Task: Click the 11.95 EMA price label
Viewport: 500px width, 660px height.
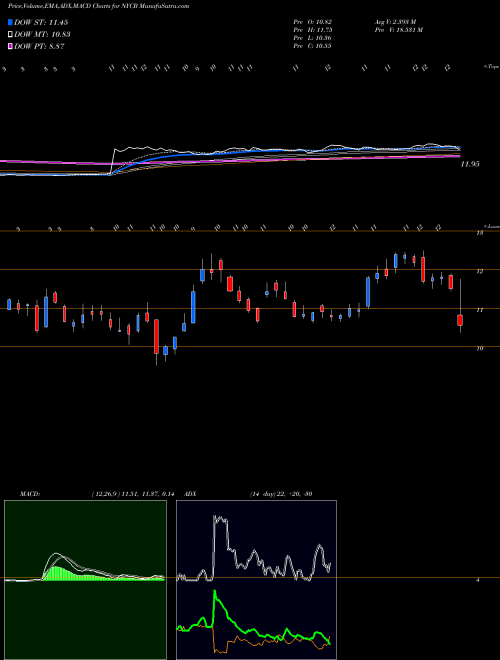Action: [470, 164]
